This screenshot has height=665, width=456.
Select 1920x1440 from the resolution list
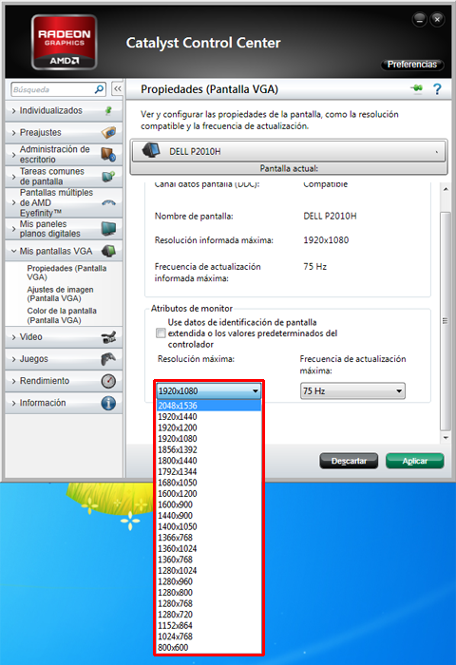coord(209,416)
